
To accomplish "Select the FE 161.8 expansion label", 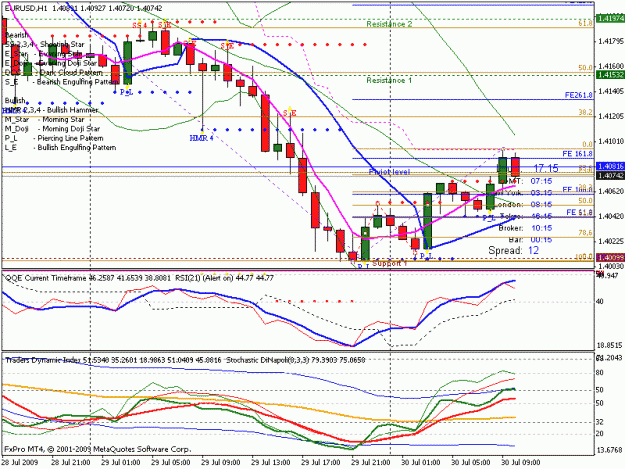I will pos(578,153).
